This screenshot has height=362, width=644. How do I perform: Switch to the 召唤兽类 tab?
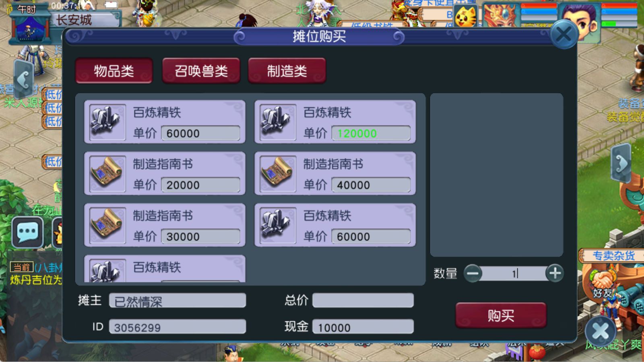pos(201,71)
